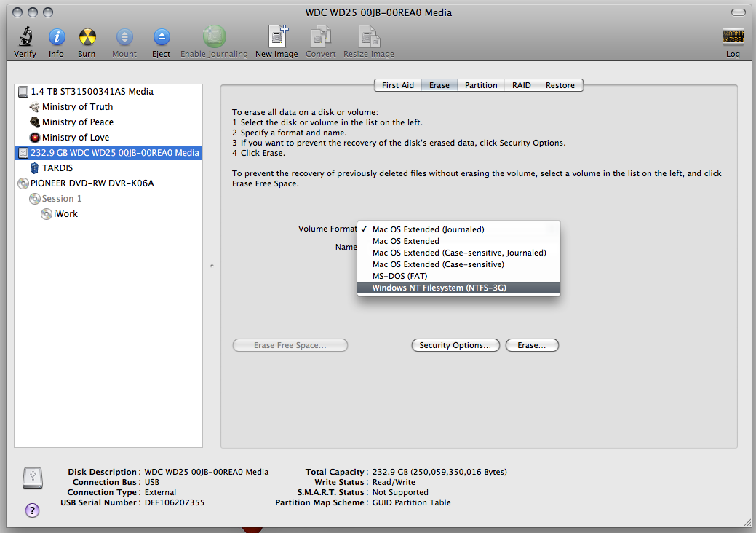Click the Erase... button
Image resolution: width=756 pixels, height=533 pixels.
point(532,345)
